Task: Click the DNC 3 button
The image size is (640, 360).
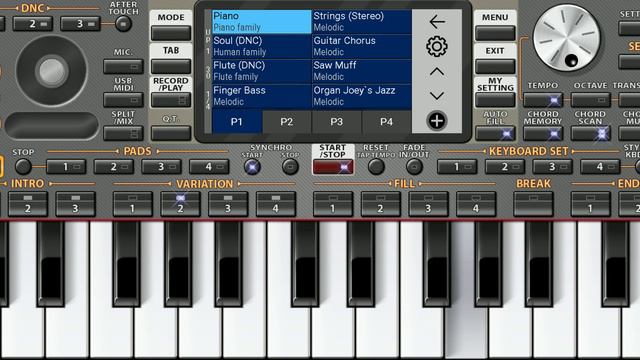Action: click(80, 24)
